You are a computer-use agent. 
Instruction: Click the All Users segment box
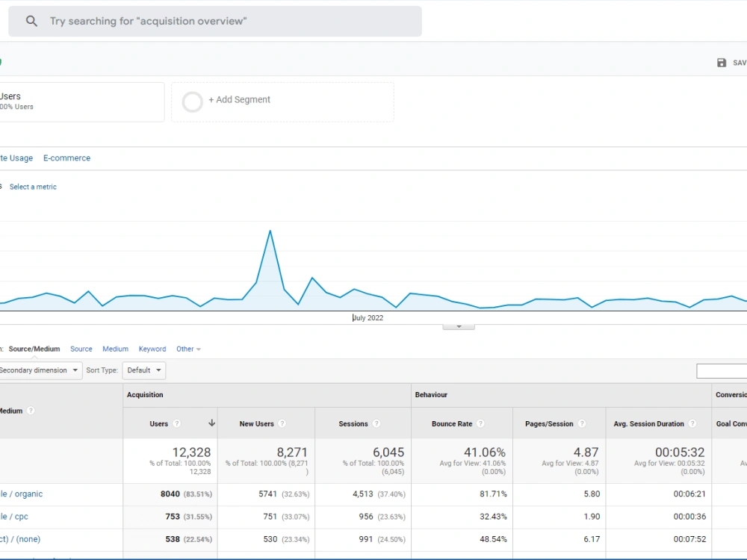pos(82,102)
